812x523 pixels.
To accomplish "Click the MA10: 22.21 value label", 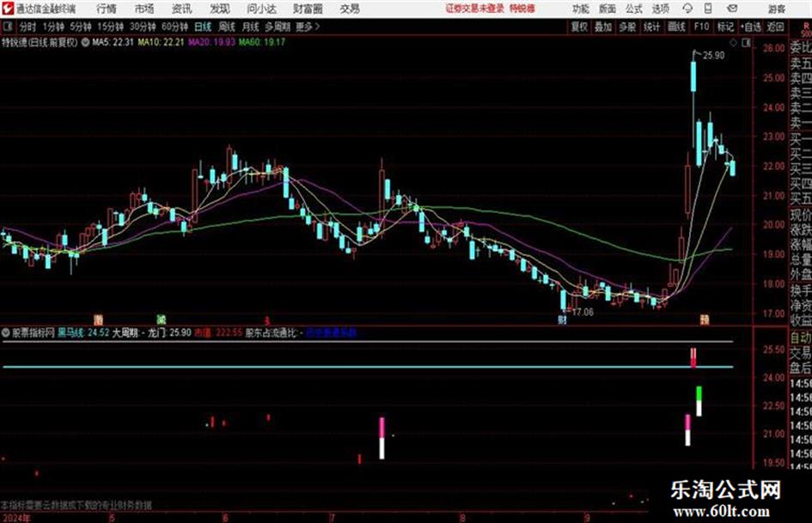I will tap(161, 42).
